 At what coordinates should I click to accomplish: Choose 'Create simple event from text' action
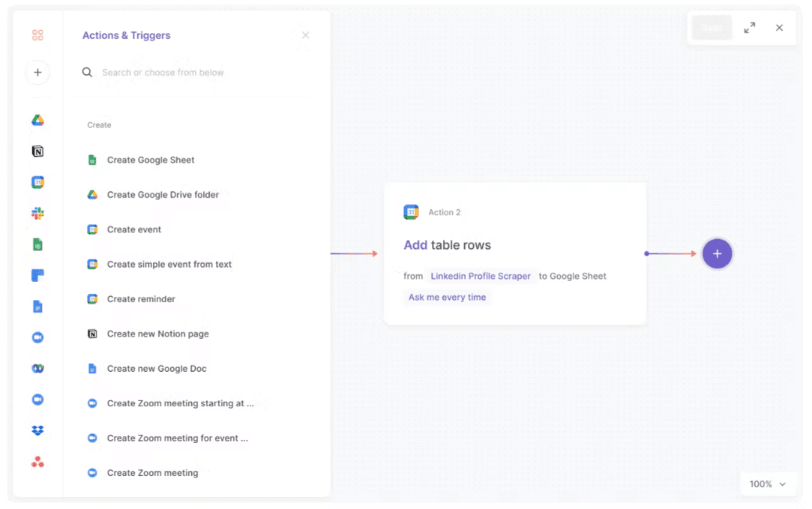point(169,264)
